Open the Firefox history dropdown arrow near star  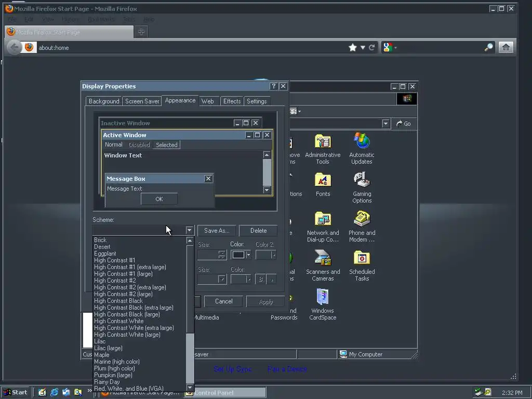click(x=363, y=47)
